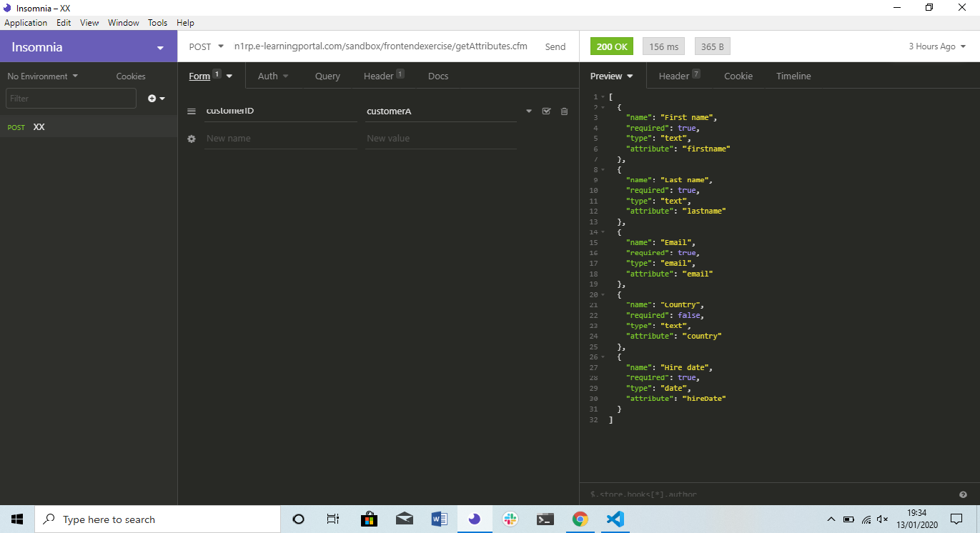980x533 pixels.
Task: Change the POST method dropdown
Action: (206, 46)
